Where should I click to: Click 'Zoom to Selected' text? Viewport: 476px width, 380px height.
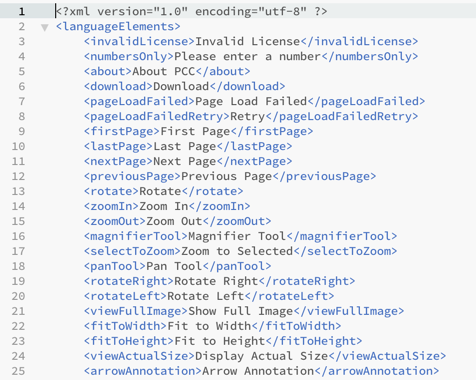click(237, 251)
